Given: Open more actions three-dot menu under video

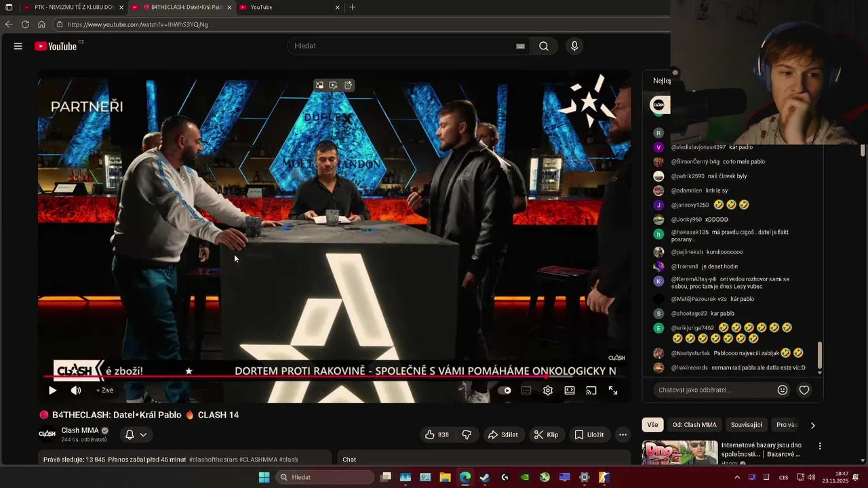Looking at the screenshot, I should [623, 434].
